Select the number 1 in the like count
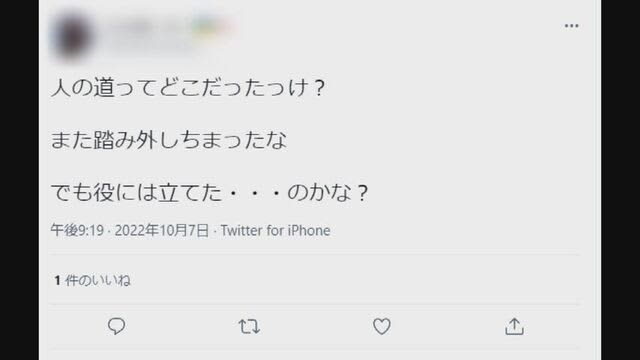Image resolution: width=640 pixels, height=360 pixels. point(58,280)
